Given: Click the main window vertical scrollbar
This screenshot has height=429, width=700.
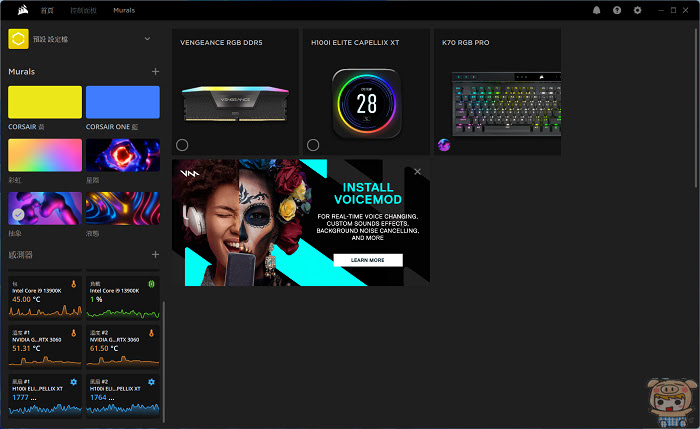Looking at the screenshot, I should (697, 107).
